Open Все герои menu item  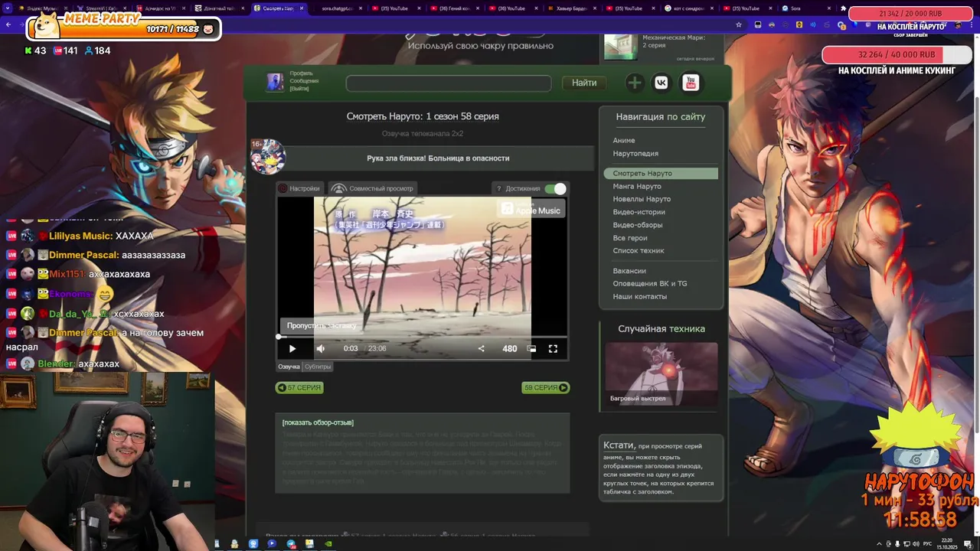(630, 238)
